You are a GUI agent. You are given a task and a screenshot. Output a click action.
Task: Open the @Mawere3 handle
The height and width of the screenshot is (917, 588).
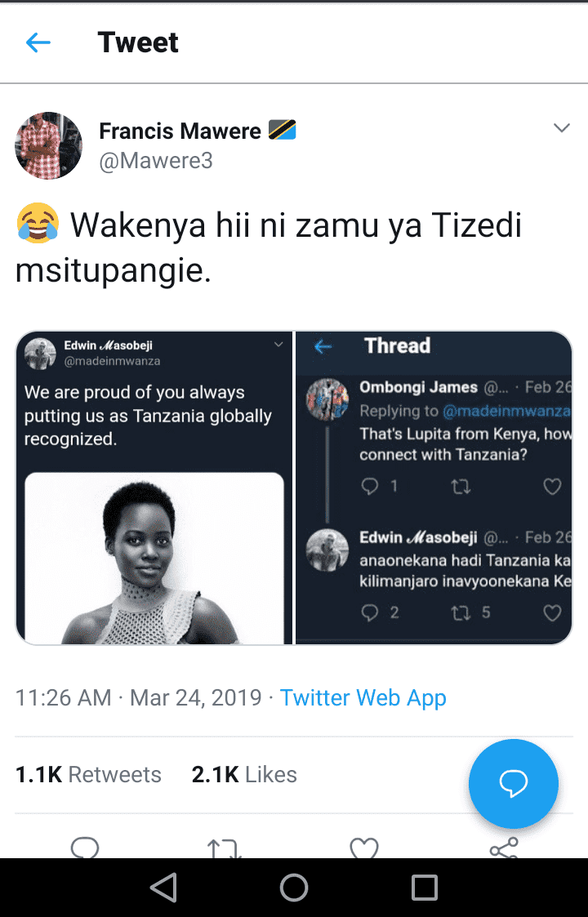tap(156, 161)
